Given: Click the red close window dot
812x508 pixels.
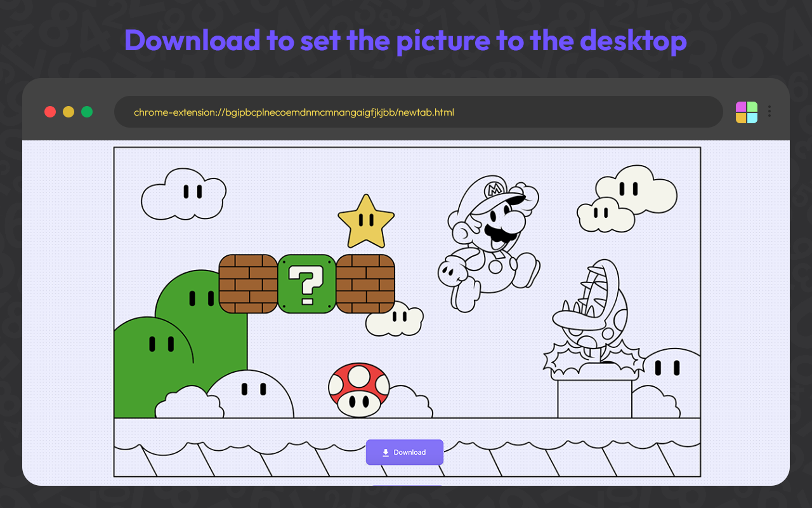Looking at the screenshot, I should pyautogui.click(x=50, y=112).
